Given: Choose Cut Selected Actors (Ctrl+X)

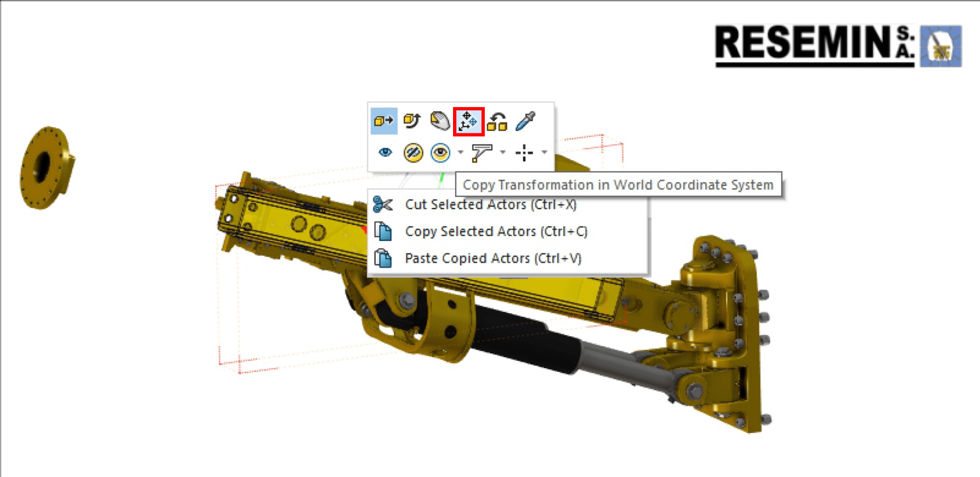Looking at the screenshot, I should point(508,205).
